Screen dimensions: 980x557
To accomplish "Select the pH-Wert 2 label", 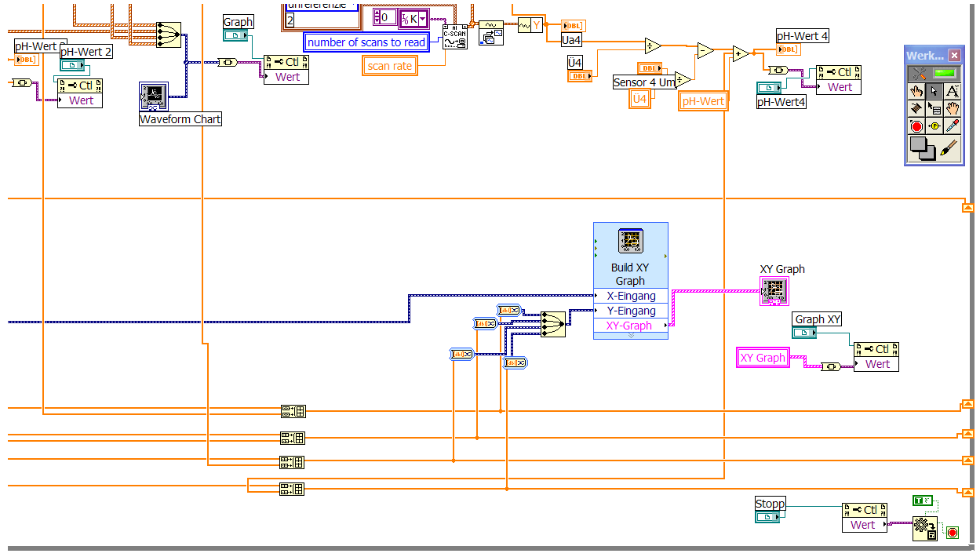I will [x=86, y=52].
